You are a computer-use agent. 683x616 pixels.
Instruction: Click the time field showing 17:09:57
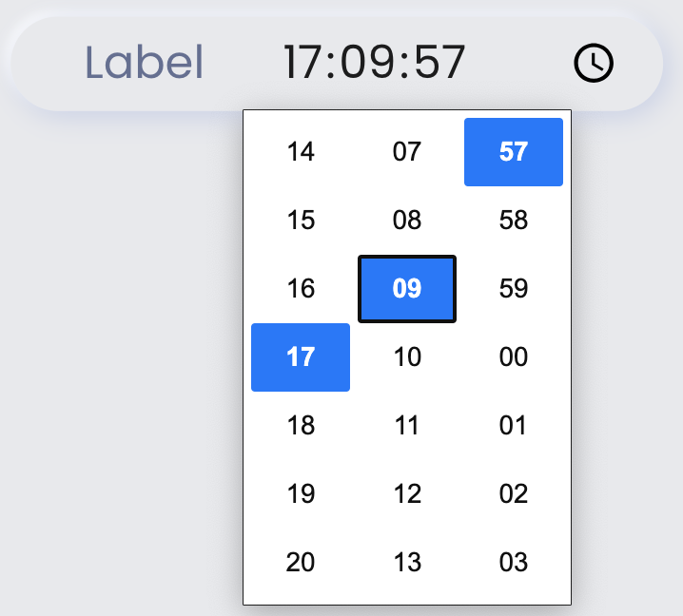click(374, 62)
